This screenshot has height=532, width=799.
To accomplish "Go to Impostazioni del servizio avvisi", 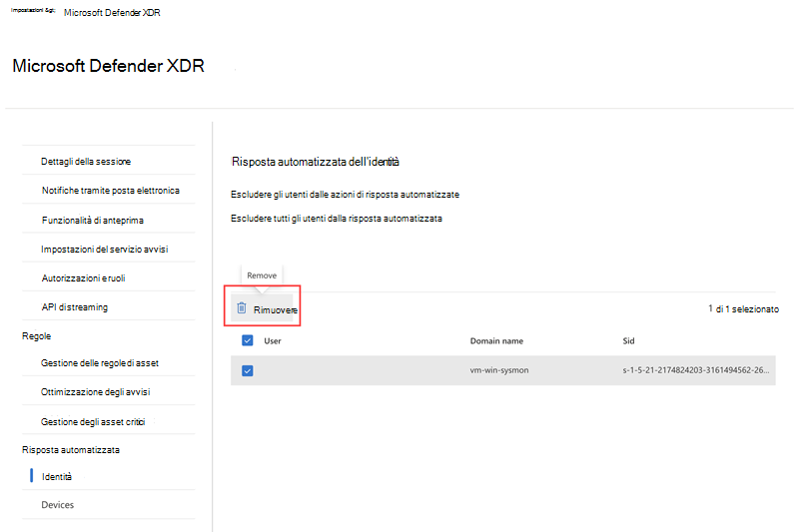I will click(105, 249).
